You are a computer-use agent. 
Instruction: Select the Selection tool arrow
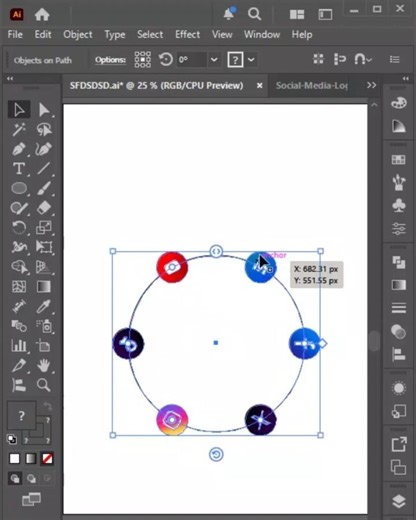19,109
